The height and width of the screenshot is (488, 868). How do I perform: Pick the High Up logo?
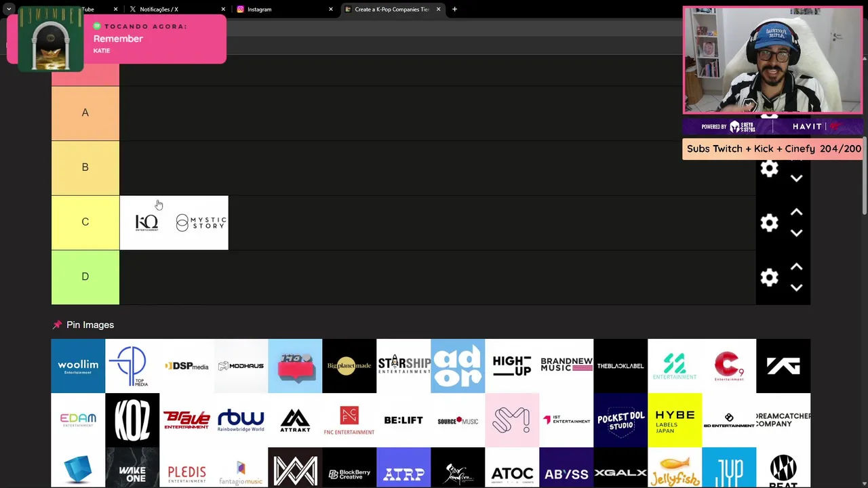click(x=512, y=366)
